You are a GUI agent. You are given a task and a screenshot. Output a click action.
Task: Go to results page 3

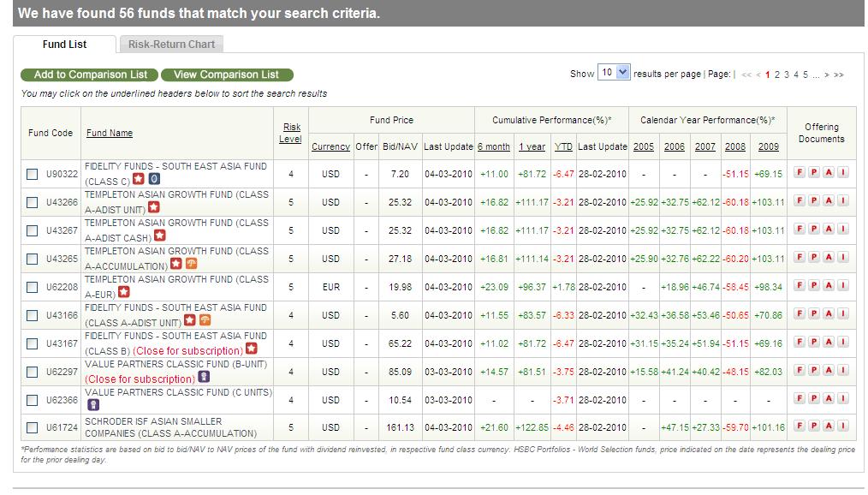787,75
